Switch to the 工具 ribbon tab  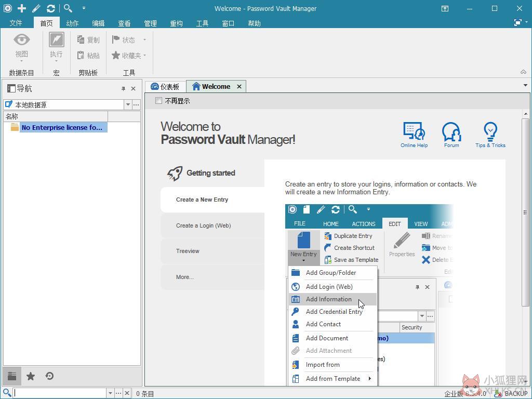click(x=202, y=23)
